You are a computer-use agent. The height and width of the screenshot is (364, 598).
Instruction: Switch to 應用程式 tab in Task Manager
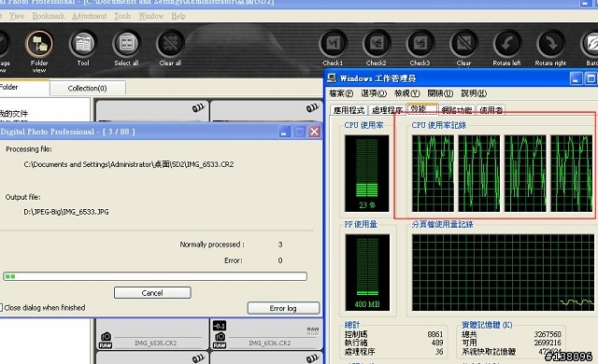[349, 110]
